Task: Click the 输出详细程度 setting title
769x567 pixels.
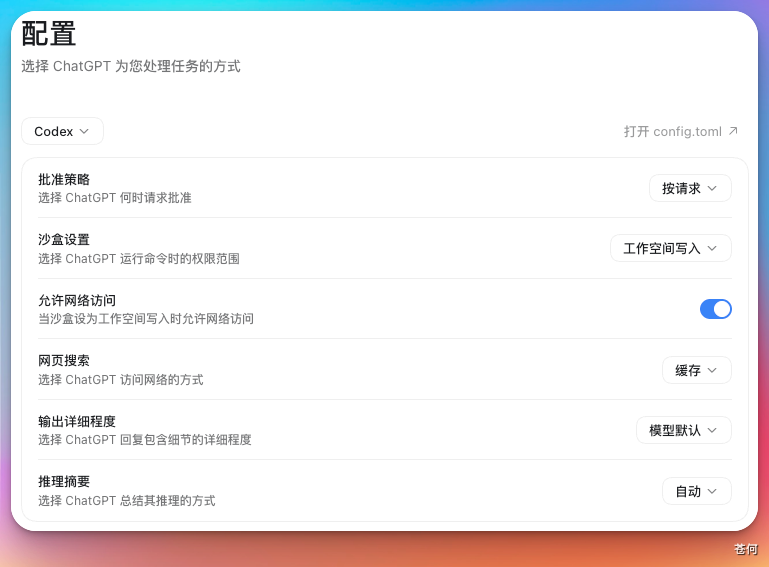Action: pos(77,421)
